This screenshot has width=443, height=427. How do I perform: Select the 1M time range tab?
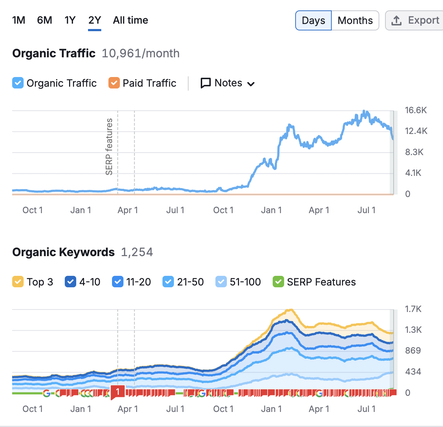tap(19, 20)
